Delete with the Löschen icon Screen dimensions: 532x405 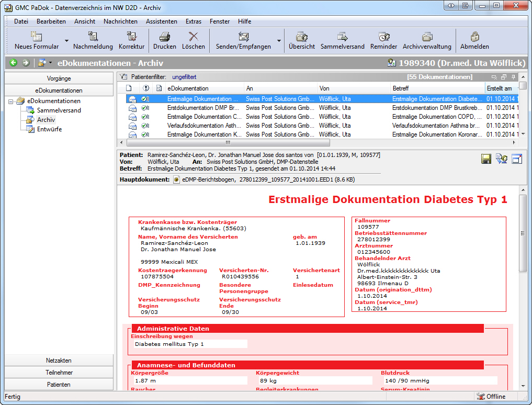tap(194, 40)
